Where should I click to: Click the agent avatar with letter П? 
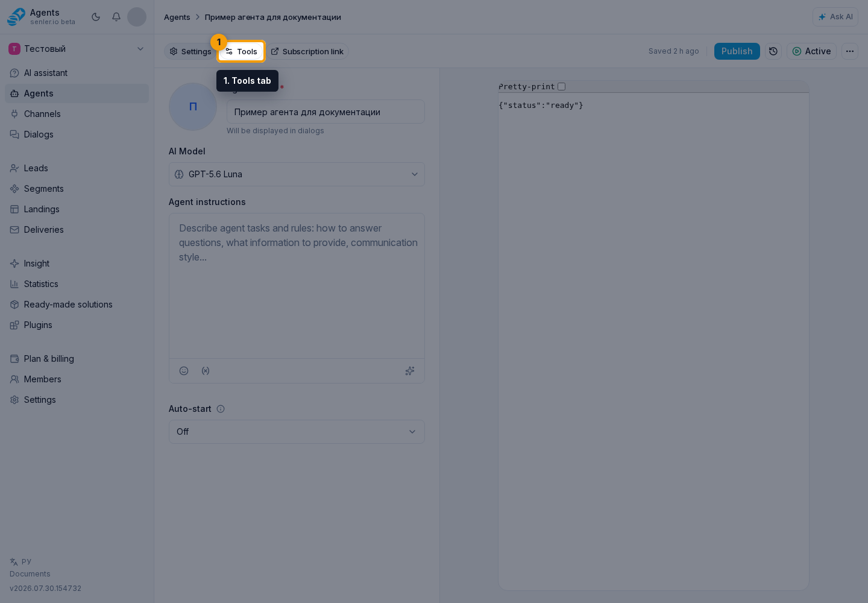(x=193, y=107)
